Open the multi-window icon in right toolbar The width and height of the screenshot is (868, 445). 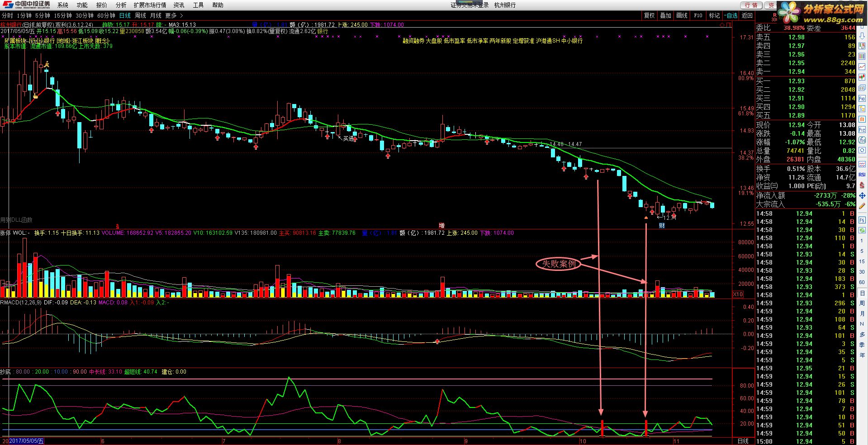pos(862,88)
